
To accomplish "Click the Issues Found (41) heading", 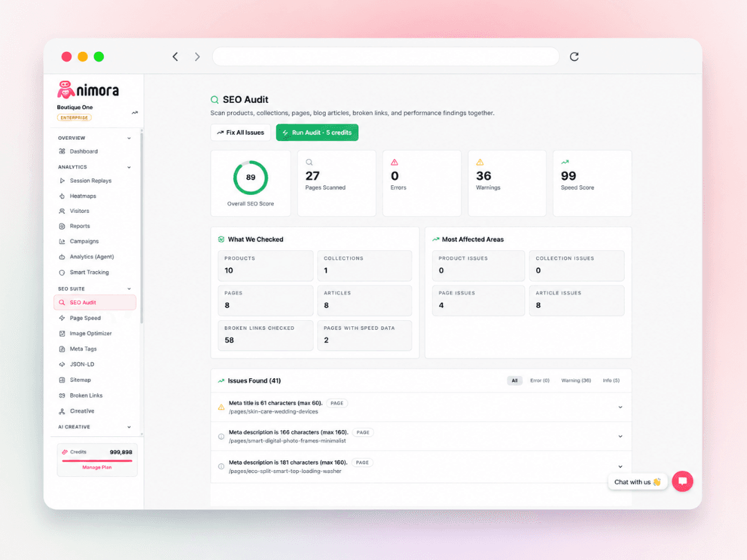I will pyautogui.click(x=254, y=381).
